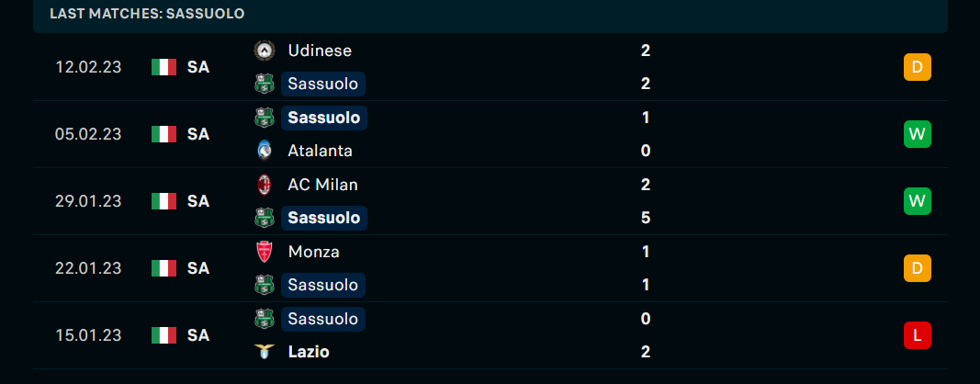This screenshot has width=980, height=384.
Task: Click the SA league label for 29.01.23
Action: [198, 201]
